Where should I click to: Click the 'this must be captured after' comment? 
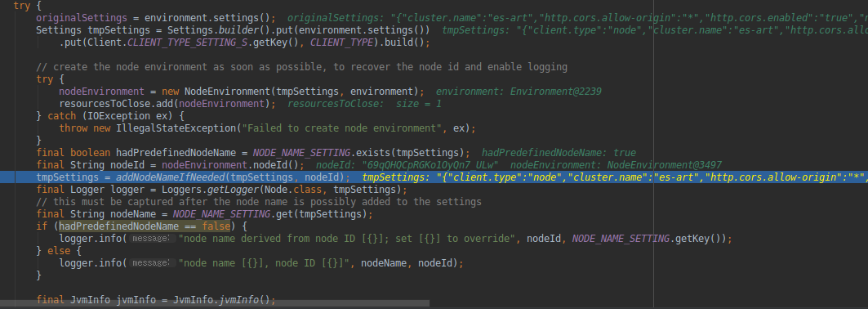(259, 202)
